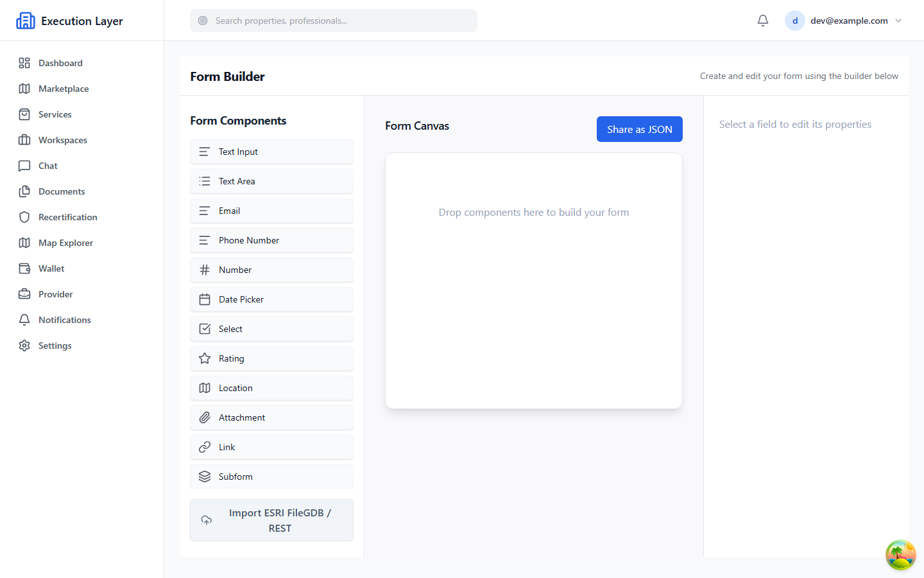Image resolution: width=924 pixels, height=578 pixels.
Task: Select the Text Area component
Action: click(271, 181)
